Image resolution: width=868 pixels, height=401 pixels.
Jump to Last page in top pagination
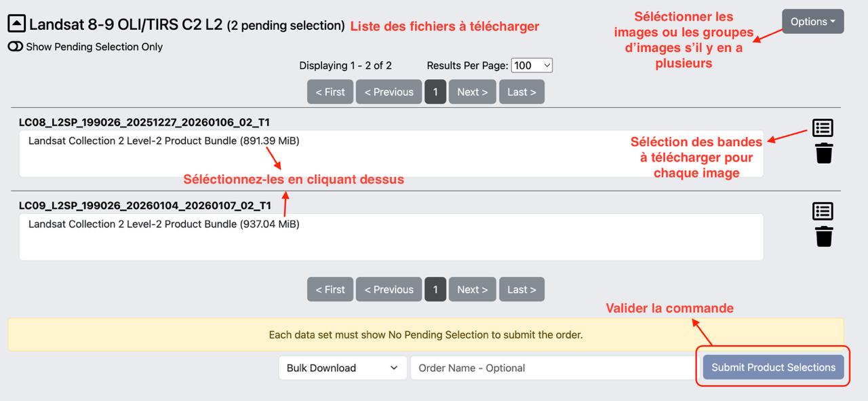(521, 92)
